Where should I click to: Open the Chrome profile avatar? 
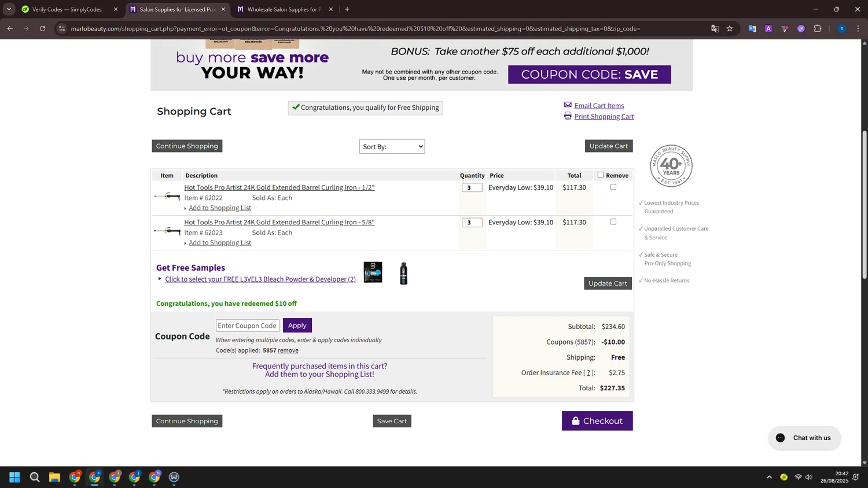pos(841,28)
